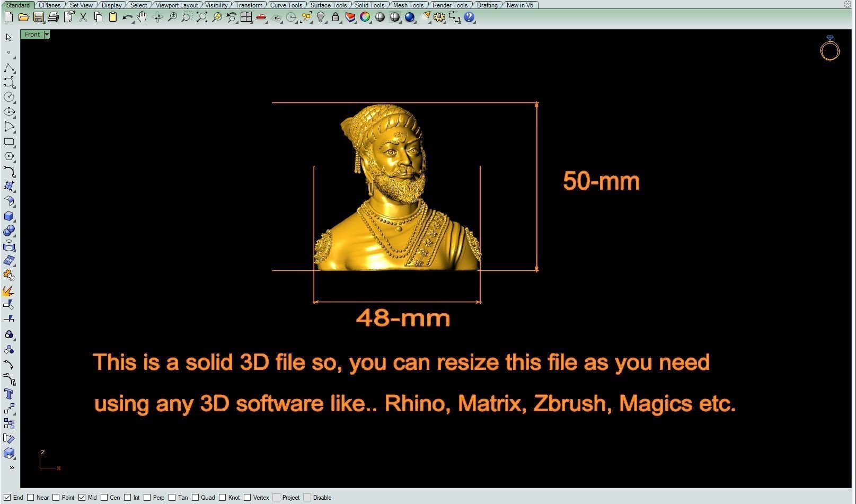856x504 pixels.
Task: Click the blue Render sphere icon
Action: click(410, 17)
